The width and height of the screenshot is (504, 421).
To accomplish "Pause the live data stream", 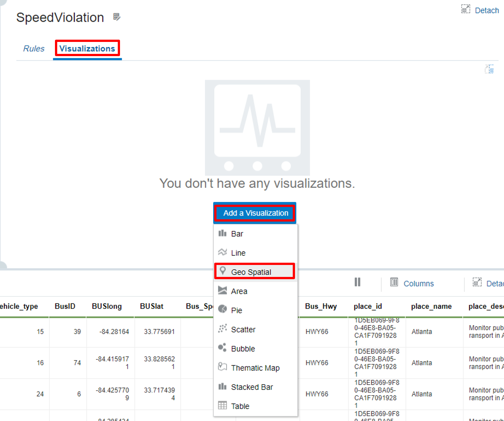I will click(357, 282).
